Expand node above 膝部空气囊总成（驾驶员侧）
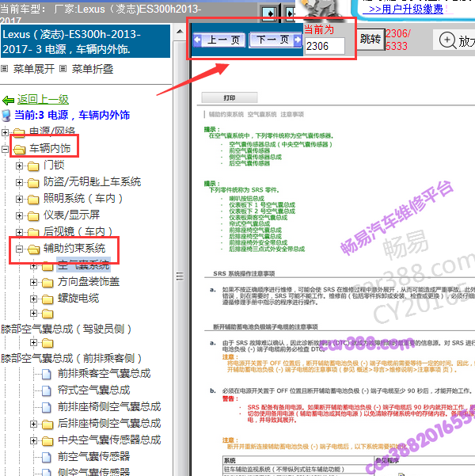Screen dimensions: 475x476 pyautogui.click(x=33, y=313)
